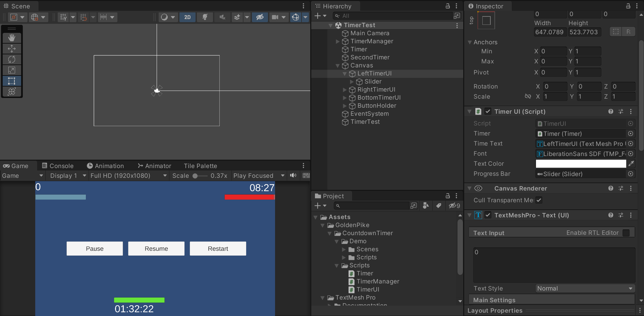
Task: Click the Restart button
Action: [x=218, y=249]
